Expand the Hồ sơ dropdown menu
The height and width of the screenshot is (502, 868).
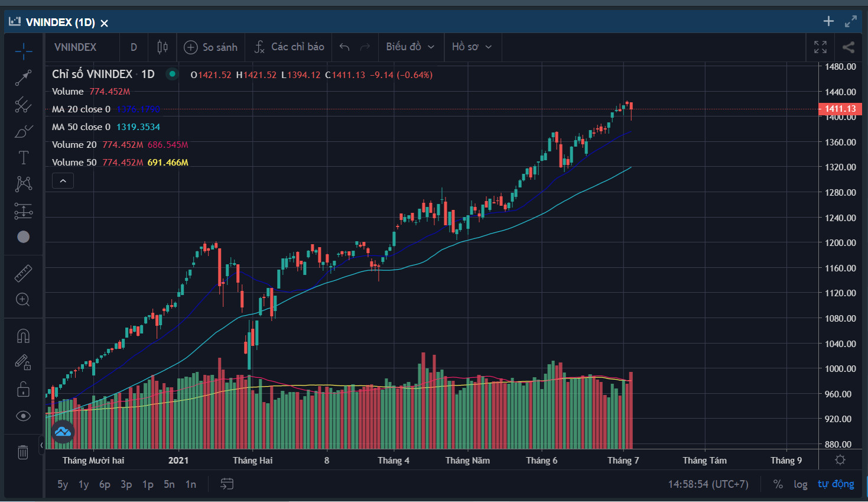[x=472, y=47]
